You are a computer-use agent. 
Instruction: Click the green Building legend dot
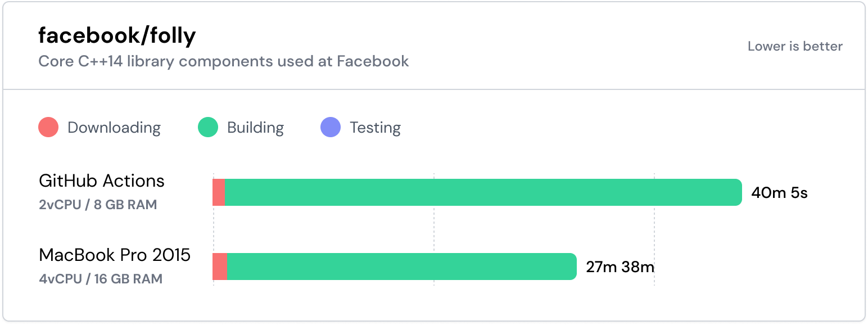click(x=208, y=128)
